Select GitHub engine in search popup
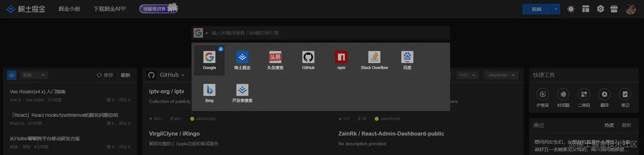This screenshot has width=644, height=155. tap(308, 60)
